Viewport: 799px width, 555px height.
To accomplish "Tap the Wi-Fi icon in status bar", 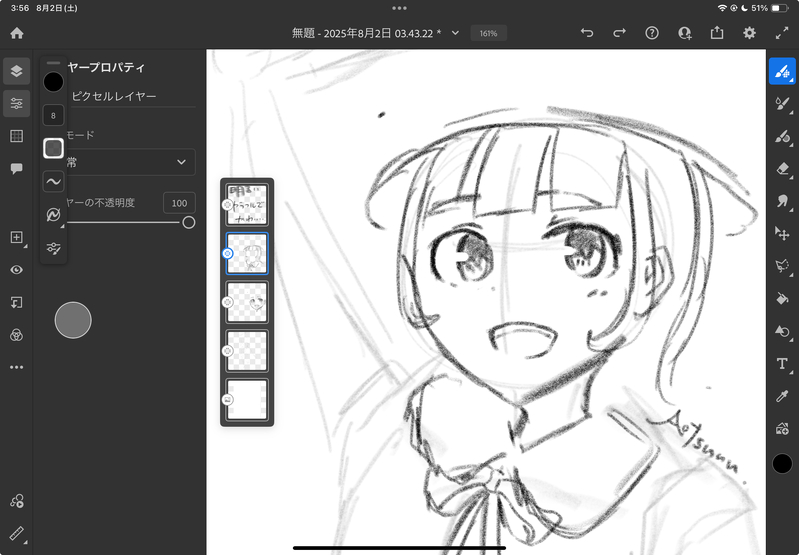I will click(x=722, y=8).
